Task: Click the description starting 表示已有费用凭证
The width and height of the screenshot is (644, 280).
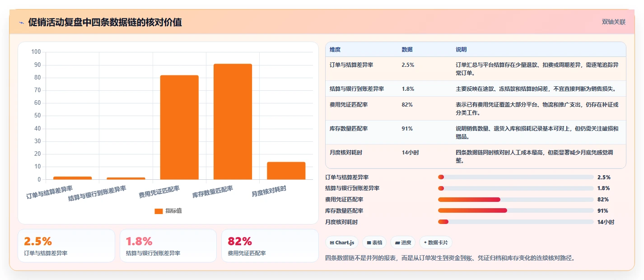Action: pyautogui.click(x=537, y=109)
